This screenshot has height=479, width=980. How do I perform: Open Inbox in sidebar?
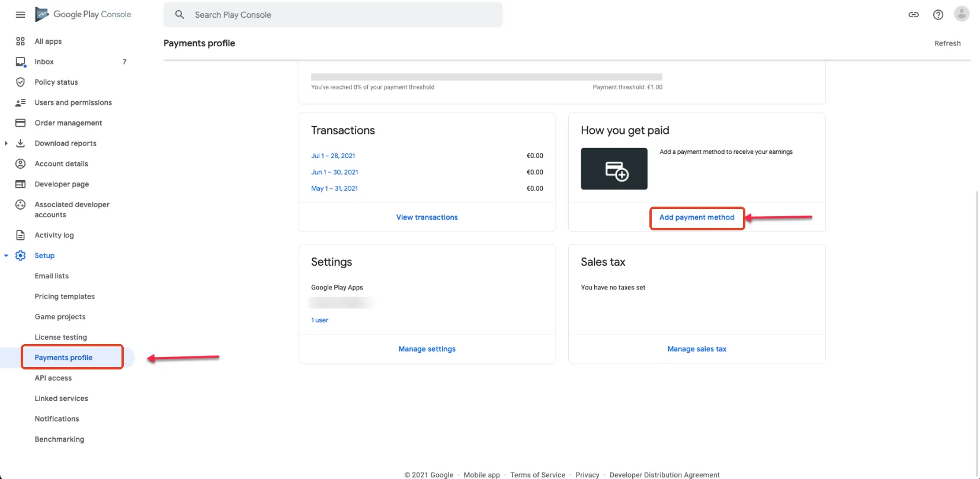[44, 62]
